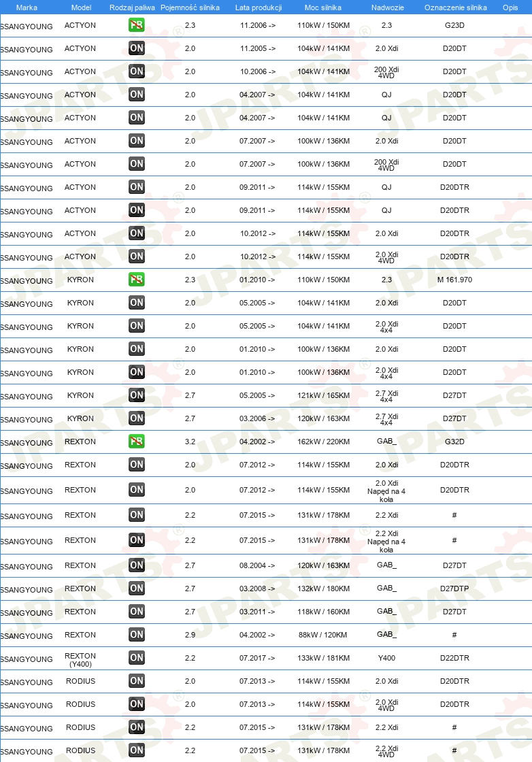Click the 162kW / 220KM power cell
This screenshot has height=762, width=532.
coord(324,442)
